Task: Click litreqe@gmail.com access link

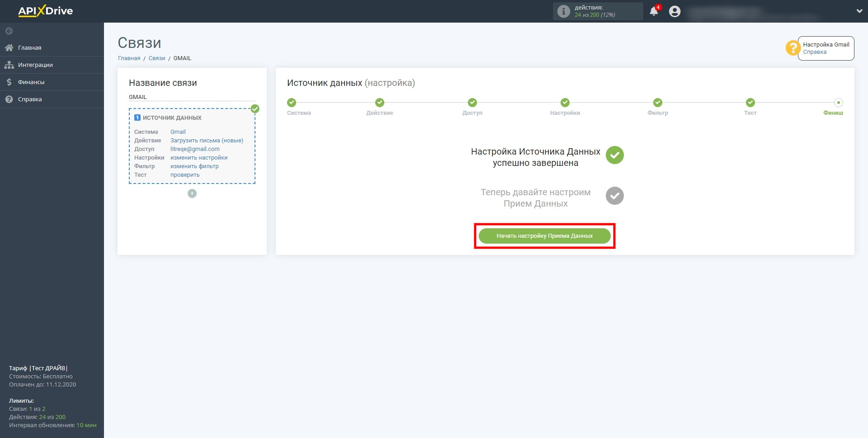Action: [x=195, y=149]
